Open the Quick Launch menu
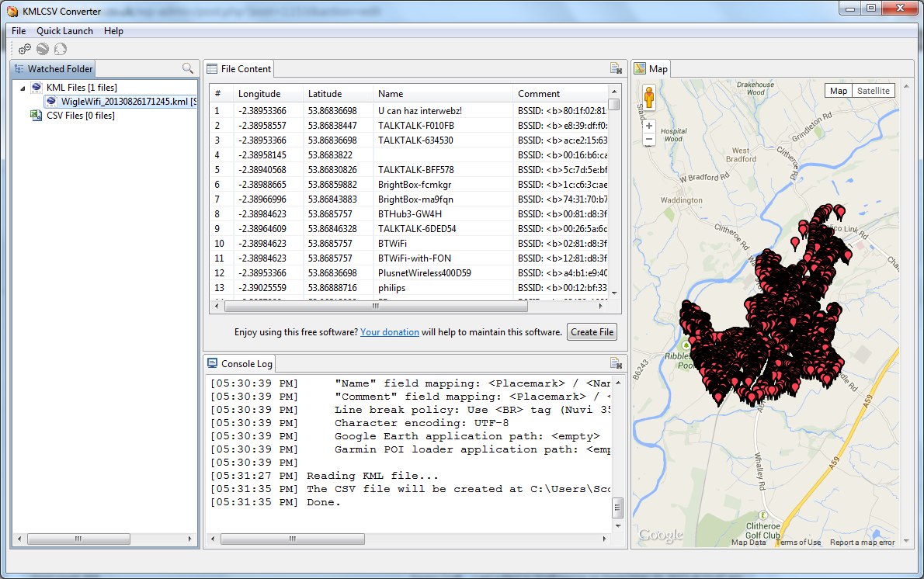The image size is (924, 579). (64, 30)
